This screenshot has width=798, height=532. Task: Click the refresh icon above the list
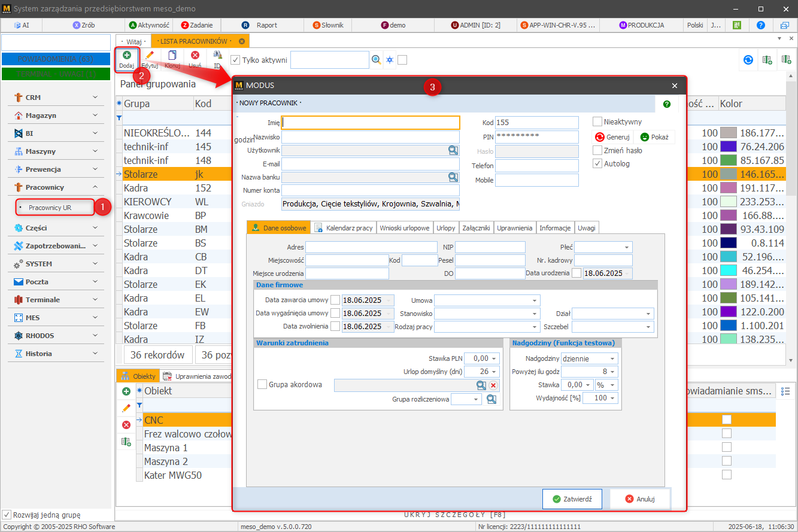click(748, 60)
